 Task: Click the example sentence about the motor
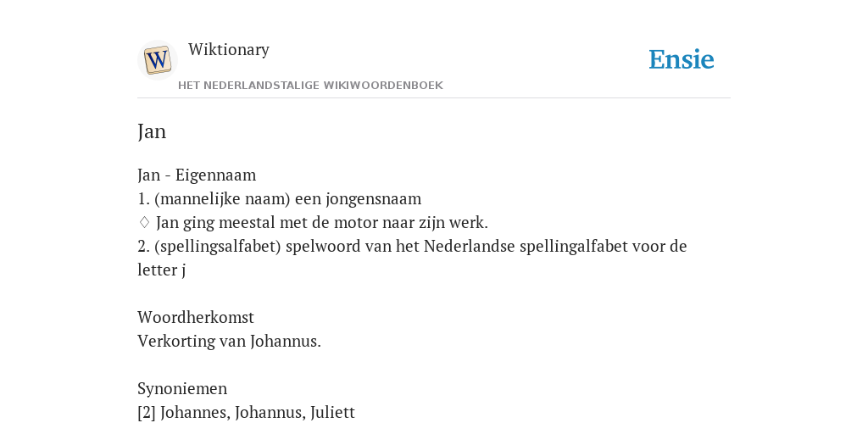[321, 223]
